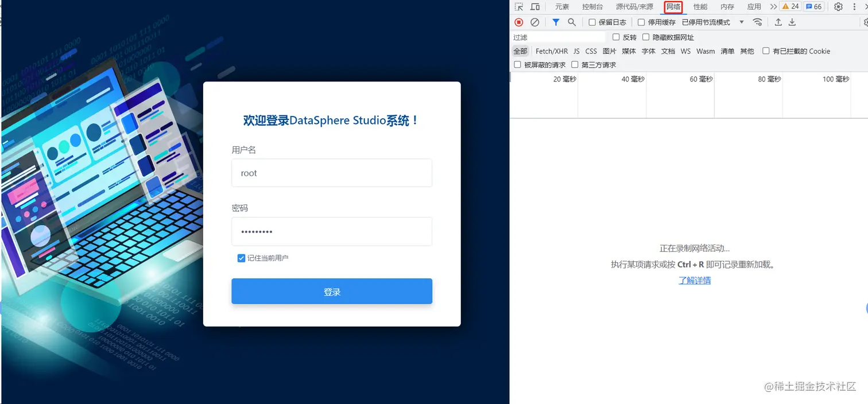Enable 第三方请求 checkbox
The image size is (868, 404).
point(575,65)
